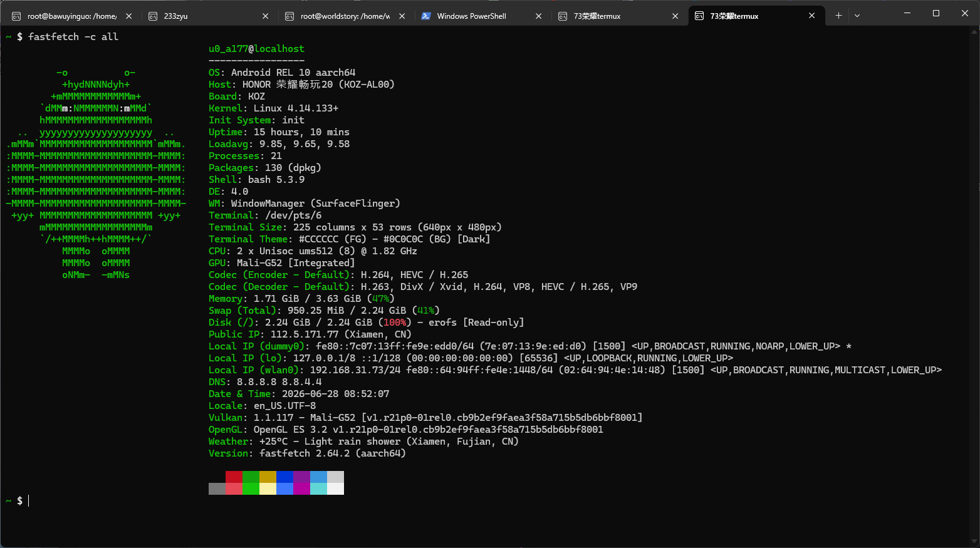
Task: Switch to the root@bawuyinguo terminal tab
Action: [72, 16]
